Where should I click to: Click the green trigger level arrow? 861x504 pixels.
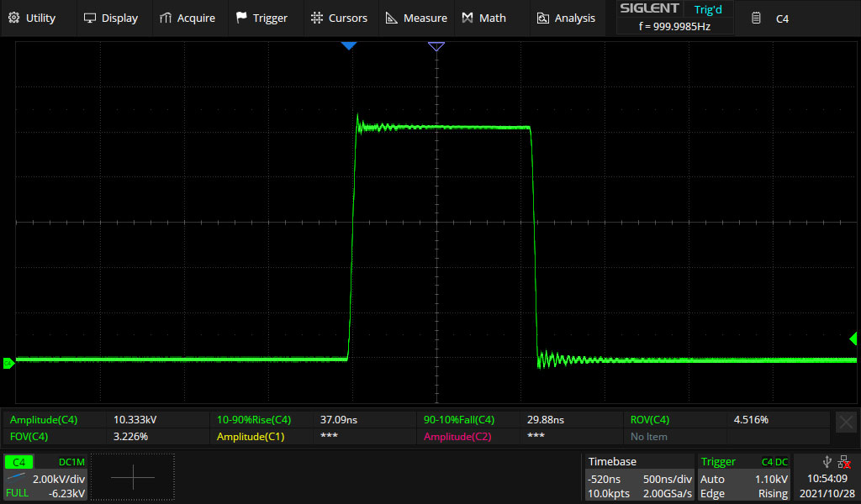coord(853,339)
